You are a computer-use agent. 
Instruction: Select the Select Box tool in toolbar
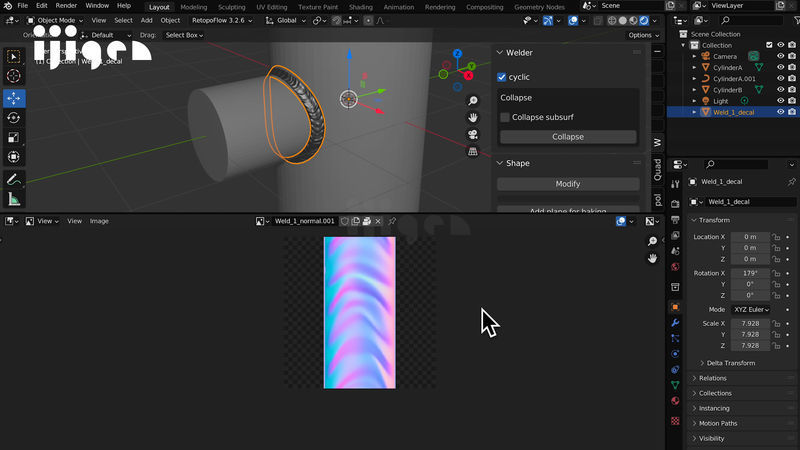pyautogui.click(x=14, y=57)
